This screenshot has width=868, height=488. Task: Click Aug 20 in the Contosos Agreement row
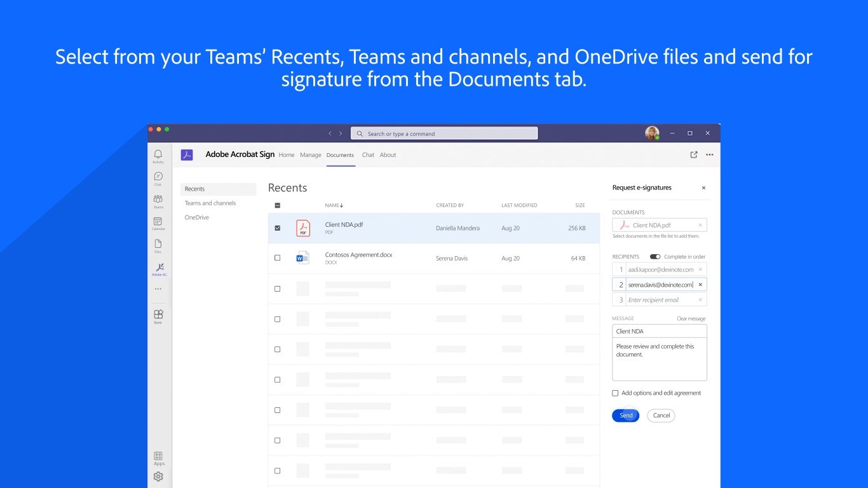pyautogui.click(x=510, y=259)
